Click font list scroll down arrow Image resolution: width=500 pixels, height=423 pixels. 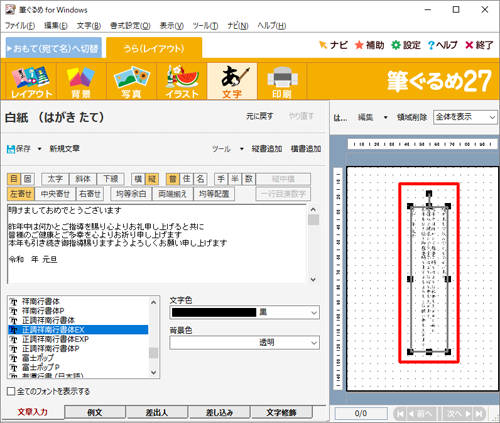(153, 372)
